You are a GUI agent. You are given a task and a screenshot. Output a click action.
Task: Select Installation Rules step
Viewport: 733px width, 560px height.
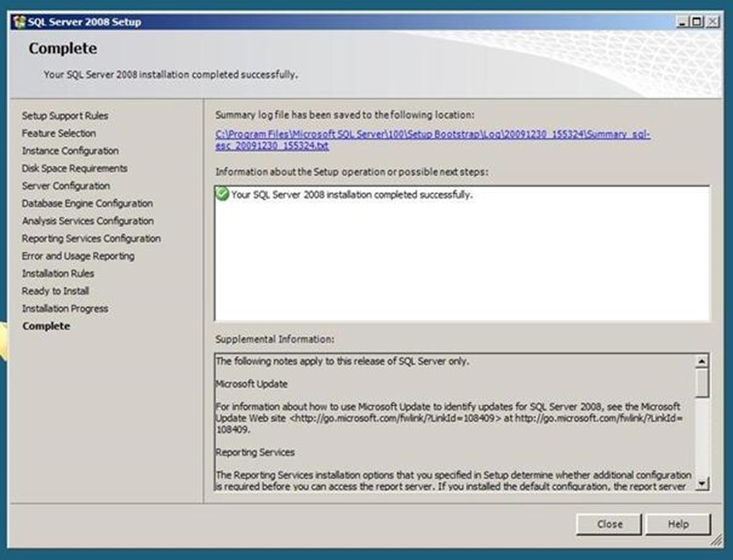pyautogui.click(x=58, y=273)
